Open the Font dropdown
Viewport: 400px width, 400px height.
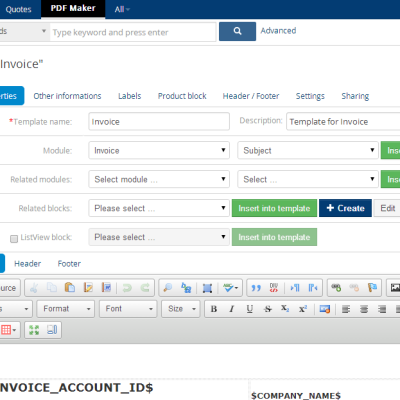click(x=128, y=309)
